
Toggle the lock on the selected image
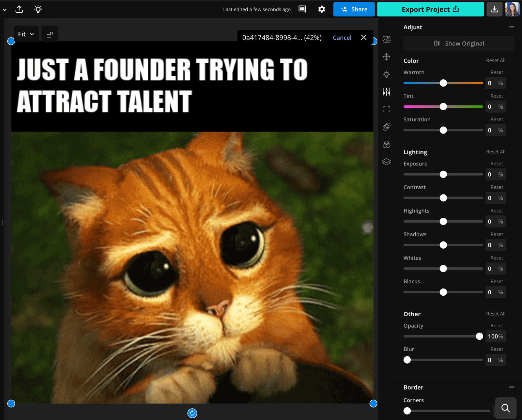coord(50,34)
